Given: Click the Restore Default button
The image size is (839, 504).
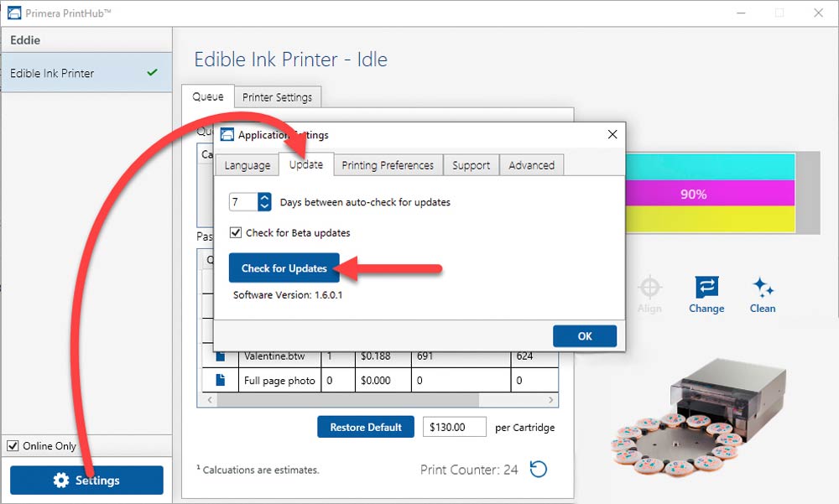Looking at the screenshot, I should [x=366, y=427].
